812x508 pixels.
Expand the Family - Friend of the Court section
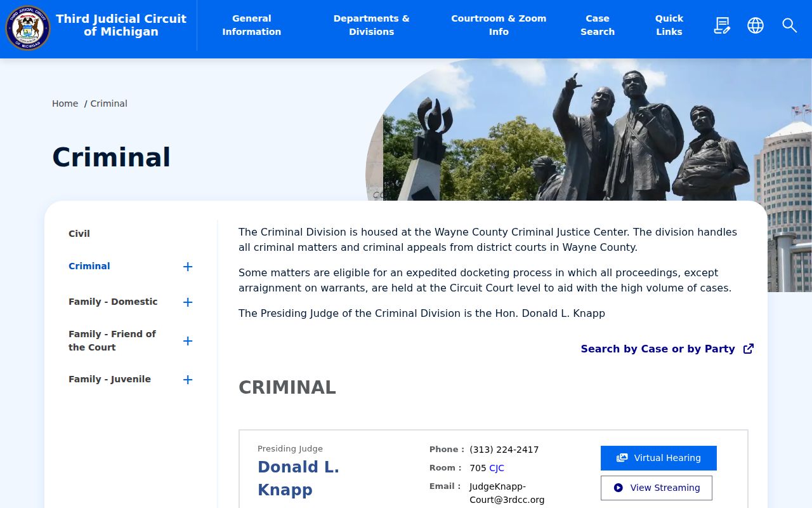pos(188,341)
